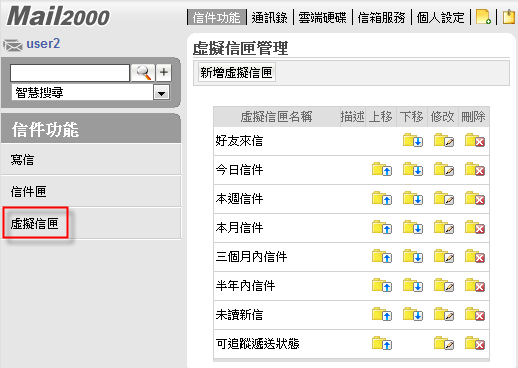This screenshot has width=518, height=368.
Task: Click the 三個月內信件 folder name
Action: (251, 257)
